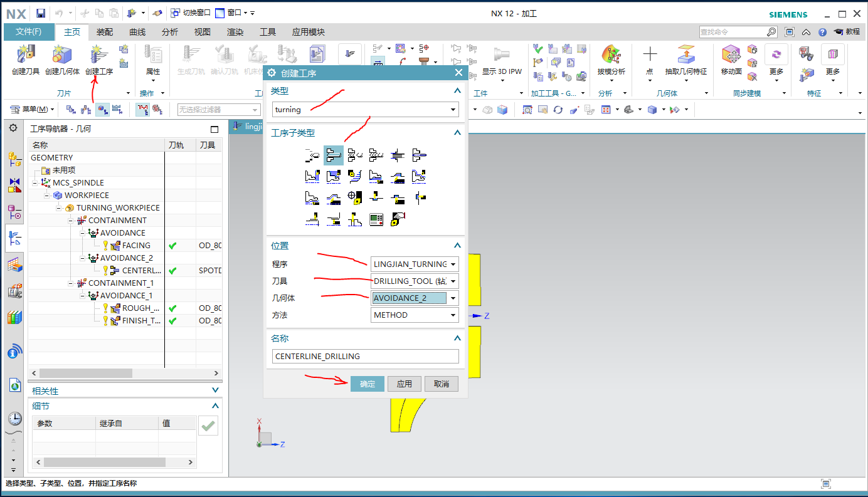Expand the 相关性 panel
This screenshot has width=868, height=497.
(x=215, y=390)
